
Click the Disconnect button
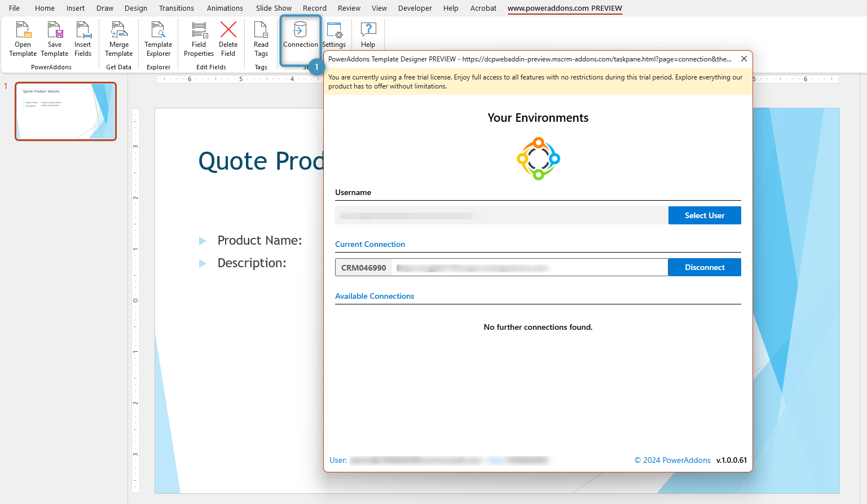click(x=705, y=267)
